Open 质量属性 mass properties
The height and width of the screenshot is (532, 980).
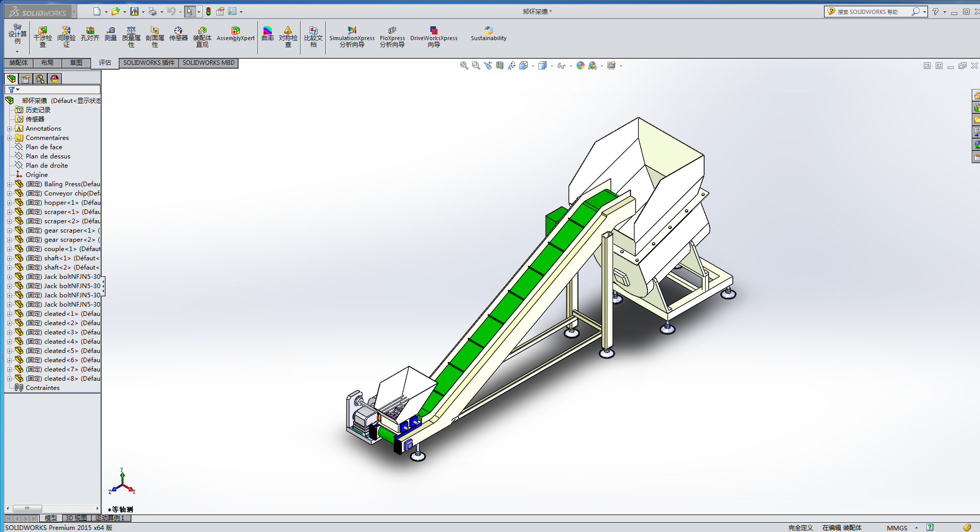(x=131, y=36)
